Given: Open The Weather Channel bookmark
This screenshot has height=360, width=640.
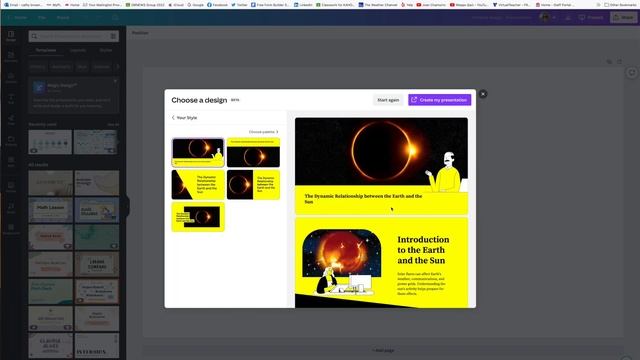Looking at the screenshot, I should pyautogui.click(x=378, y=4).
